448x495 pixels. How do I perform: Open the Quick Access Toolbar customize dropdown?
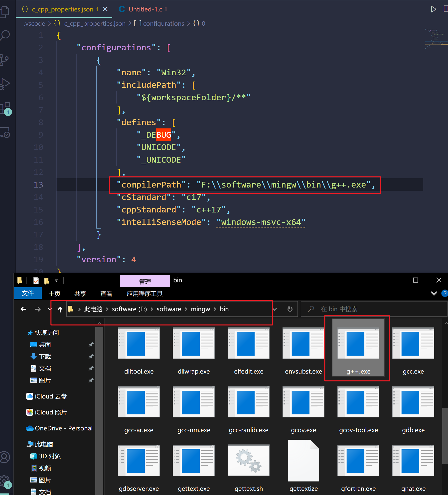(56, 281)
